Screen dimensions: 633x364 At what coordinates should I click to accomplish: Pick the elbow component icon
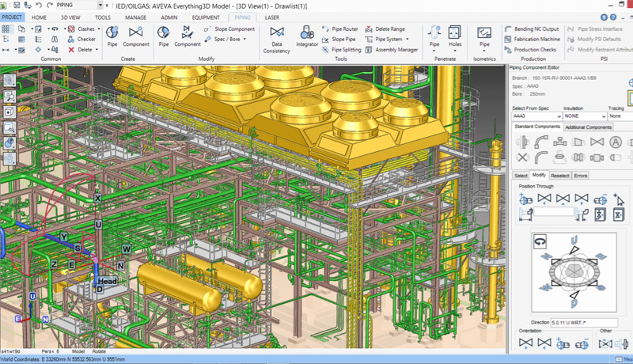pyautogui.click(x=542, y=142)
